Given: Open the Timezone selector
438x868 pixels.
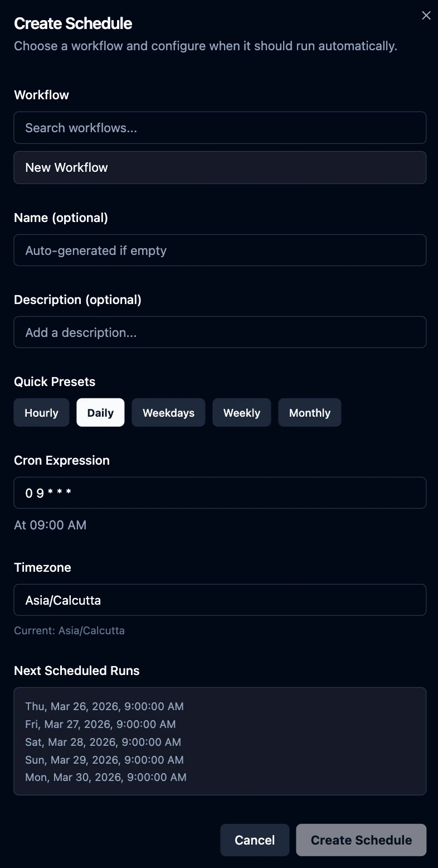Looking at the screenshot, I should [x=220, y=600].
